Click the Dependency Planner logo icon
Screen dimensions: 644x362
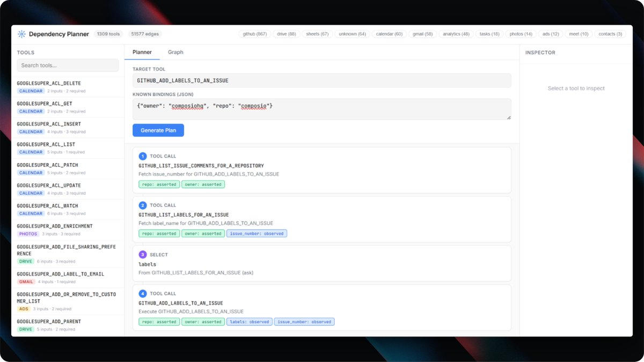point(21,34)
